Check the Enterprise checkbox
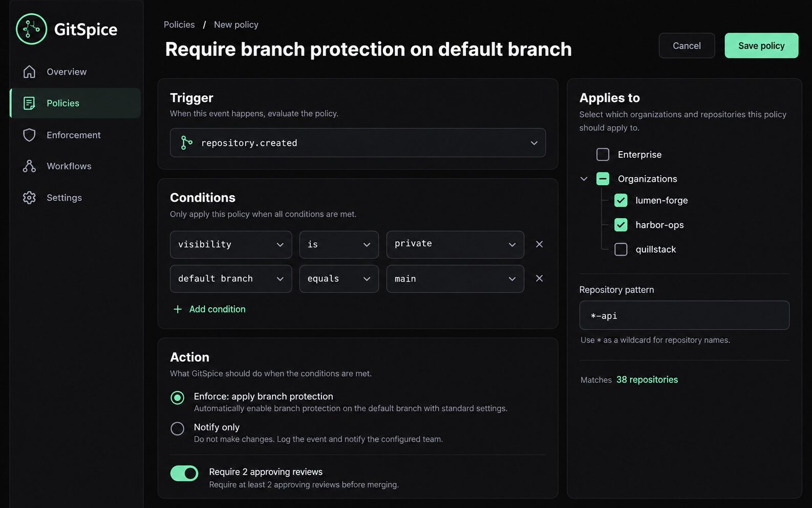 pyautogui.click(x=603, y=155)
